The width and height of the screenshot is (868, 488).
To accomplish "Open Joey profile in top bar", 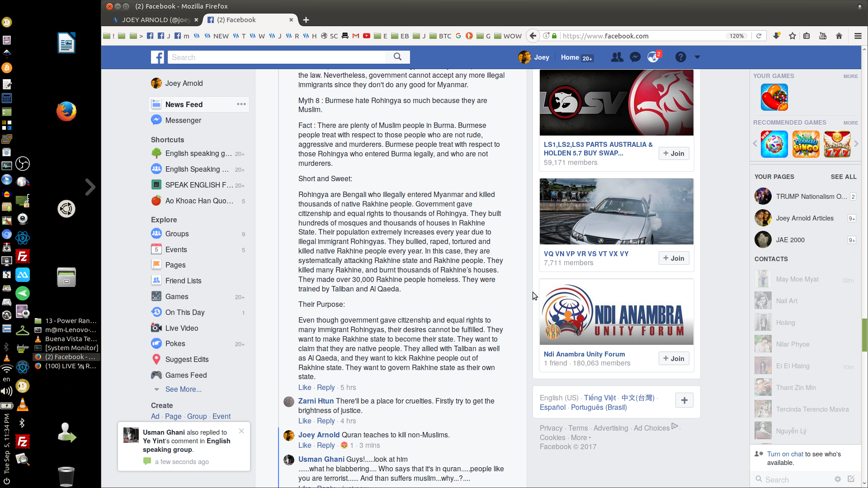I will click(x=534, y=57).
